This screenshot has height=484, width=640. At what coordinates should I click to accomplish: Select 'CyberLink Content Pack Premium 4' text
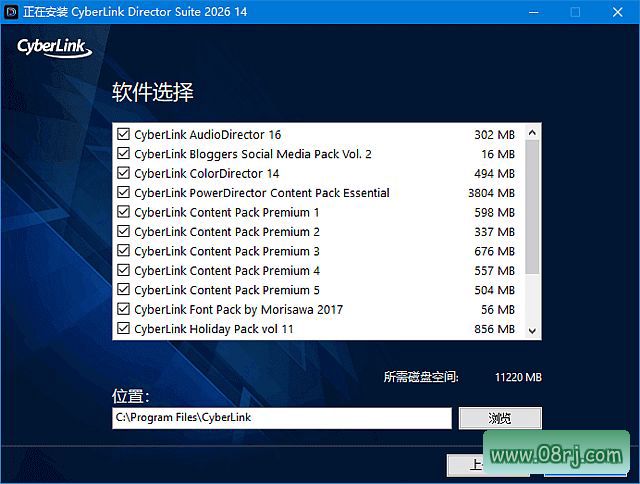(227, 271)
